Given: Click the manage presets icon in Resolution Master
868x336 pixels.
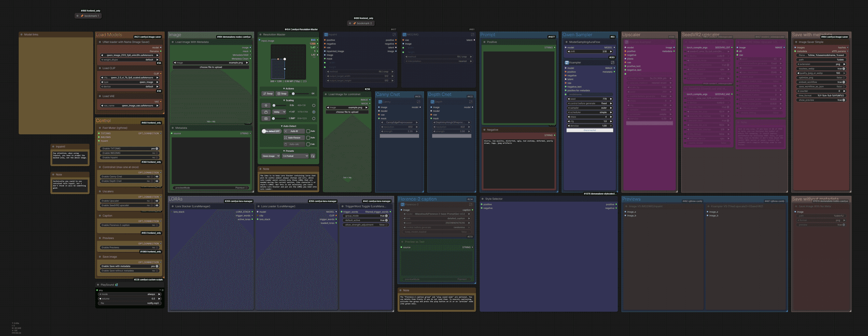Looking at the screenshot, I should (313, 156).
